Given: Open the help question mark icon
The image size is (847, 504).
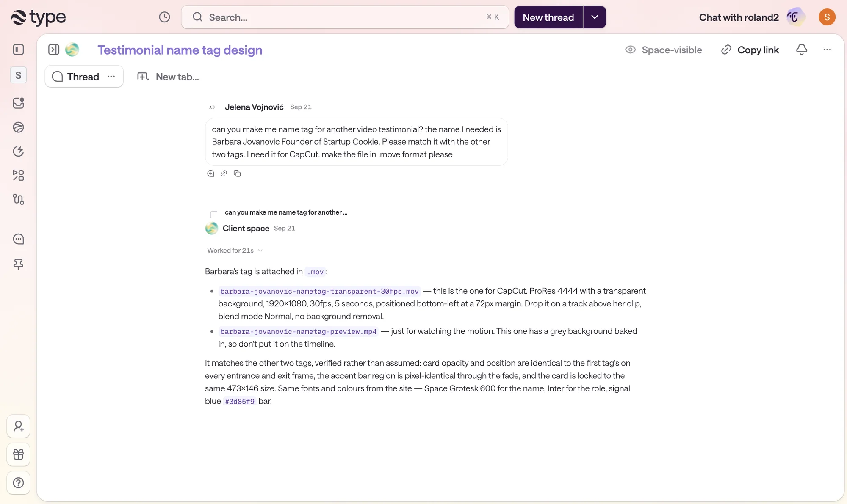Looking at the screenshot, I should pos(18,483).
